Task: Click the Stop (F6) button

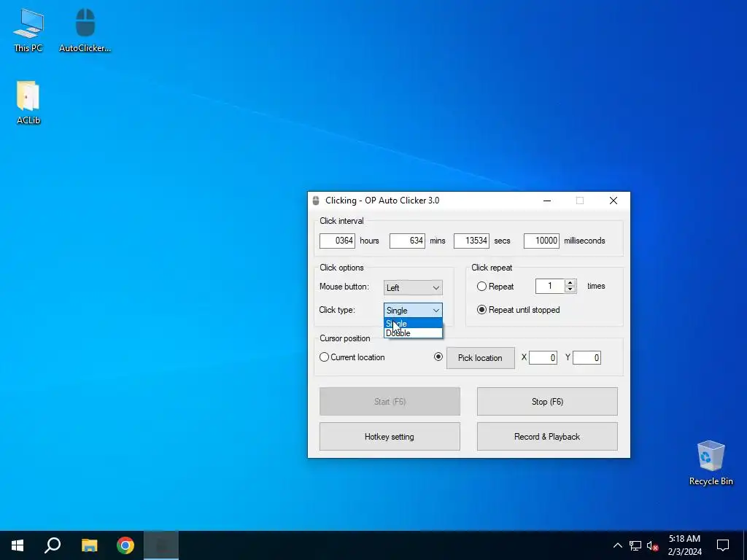Action: [547, 402]
